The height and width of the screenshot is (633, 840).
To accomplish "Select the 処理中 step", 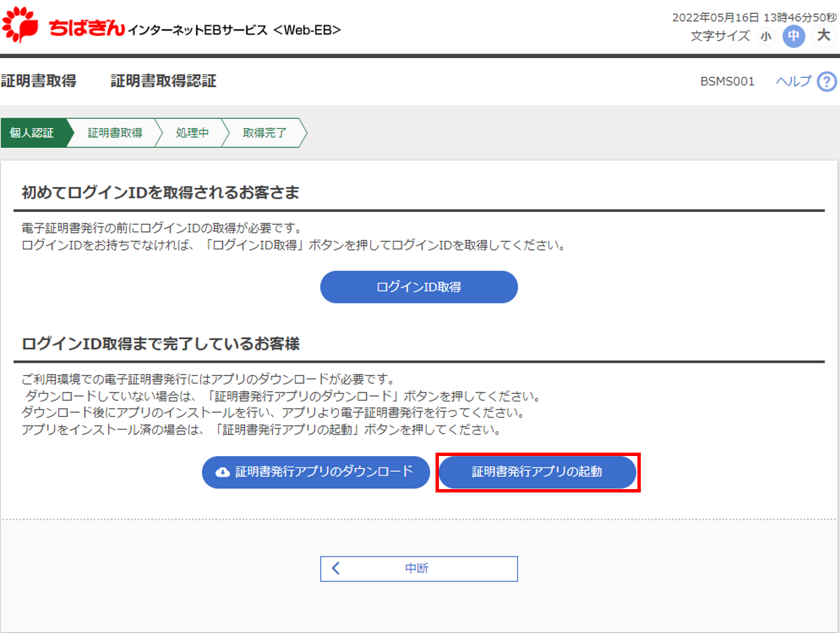I will [x=192, y=133].
